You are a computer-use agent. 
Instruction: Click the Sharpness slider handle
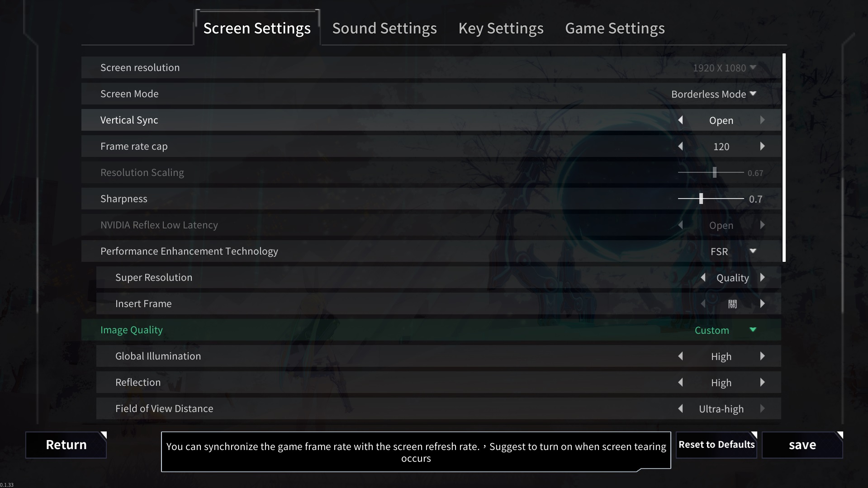tap(701, 199)
